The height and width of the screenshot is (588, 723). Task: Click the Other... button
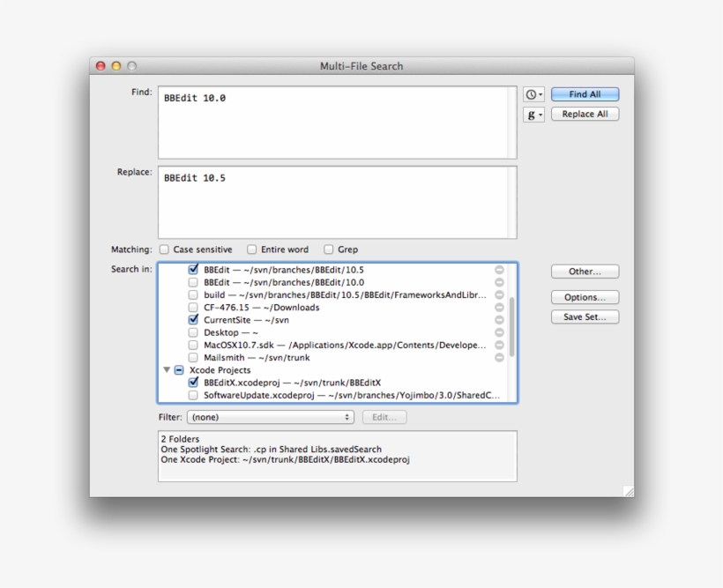coord(585,272)
